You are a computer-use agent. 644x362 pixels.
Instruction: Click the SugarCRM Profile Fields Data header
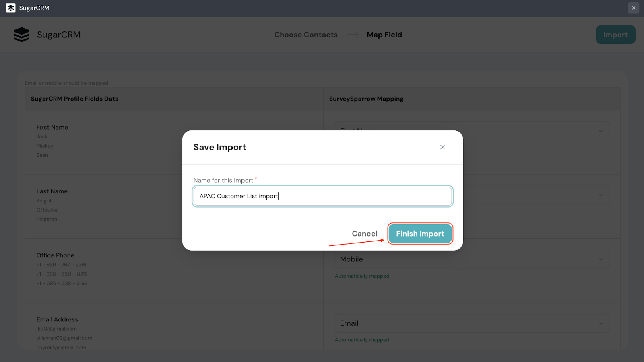tap(75, 99)
